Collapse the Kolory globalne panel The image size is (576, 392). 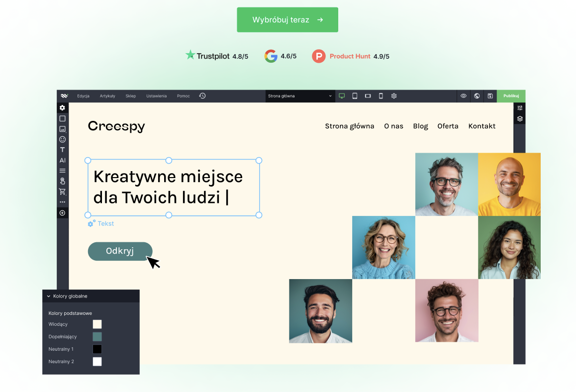coord(48,296)
